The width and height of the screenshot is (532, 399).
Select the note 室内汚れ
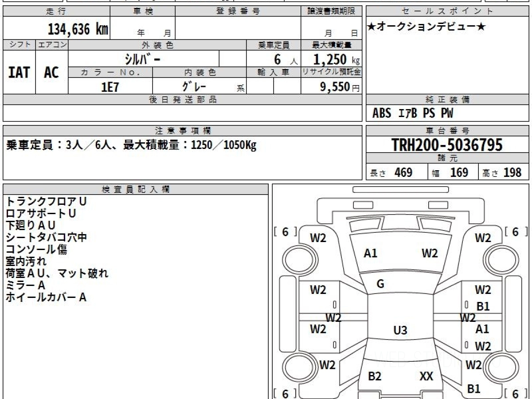tap(26, 261)
